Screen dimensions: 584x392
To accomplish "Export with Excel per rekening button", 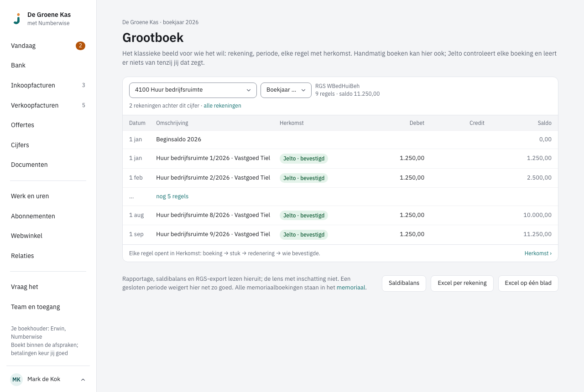I will [x=462, y=284].
